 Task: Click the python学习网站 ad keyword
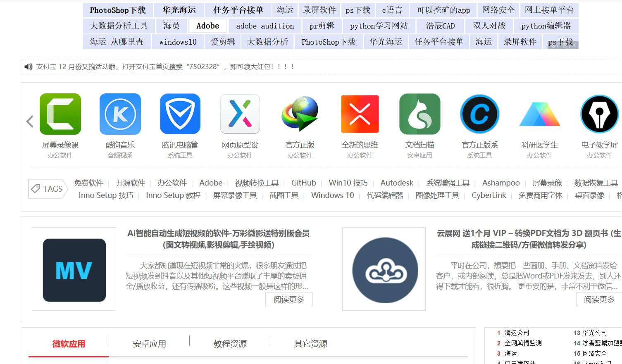tap(379, 26)
